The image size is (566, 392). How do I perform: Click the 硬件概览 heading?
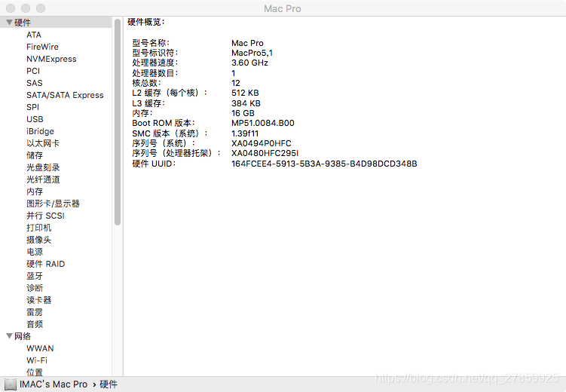(x=146, y=22)
